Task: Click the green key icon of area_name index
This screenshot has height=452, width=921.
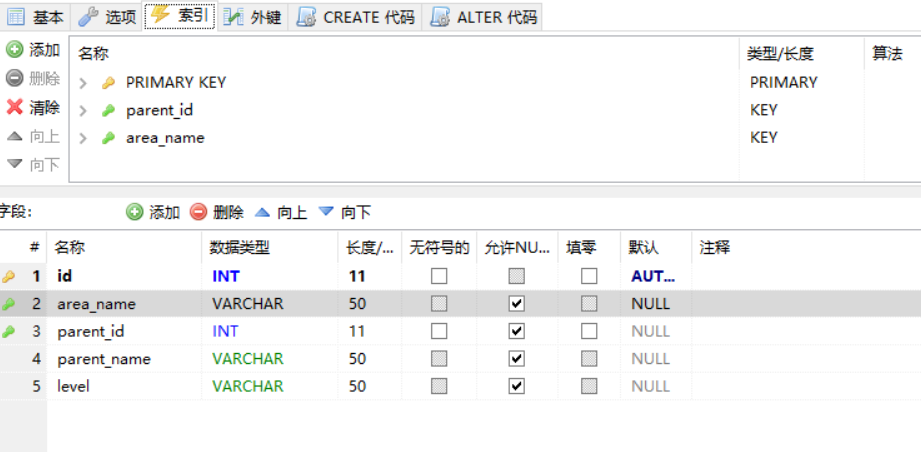Action: (108, 139)
